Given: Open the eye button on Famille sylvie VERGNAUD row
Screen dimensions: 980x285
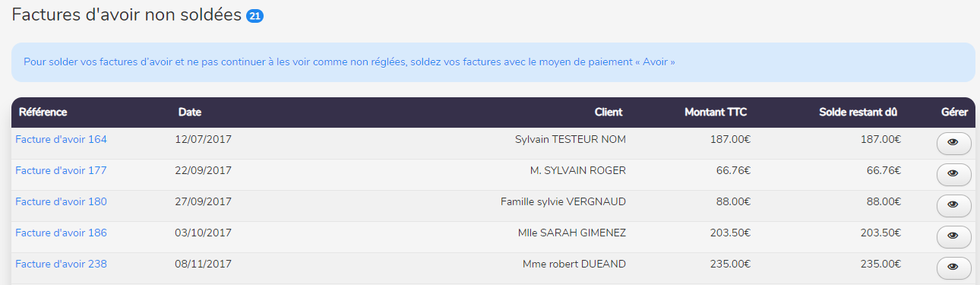Looking at the screenshot, I should click(x=953, y=206).
